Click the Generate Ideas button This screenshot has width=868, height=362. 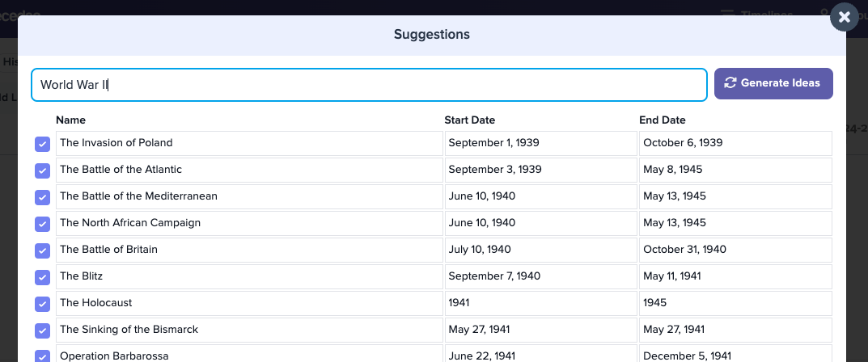[773, 83]
